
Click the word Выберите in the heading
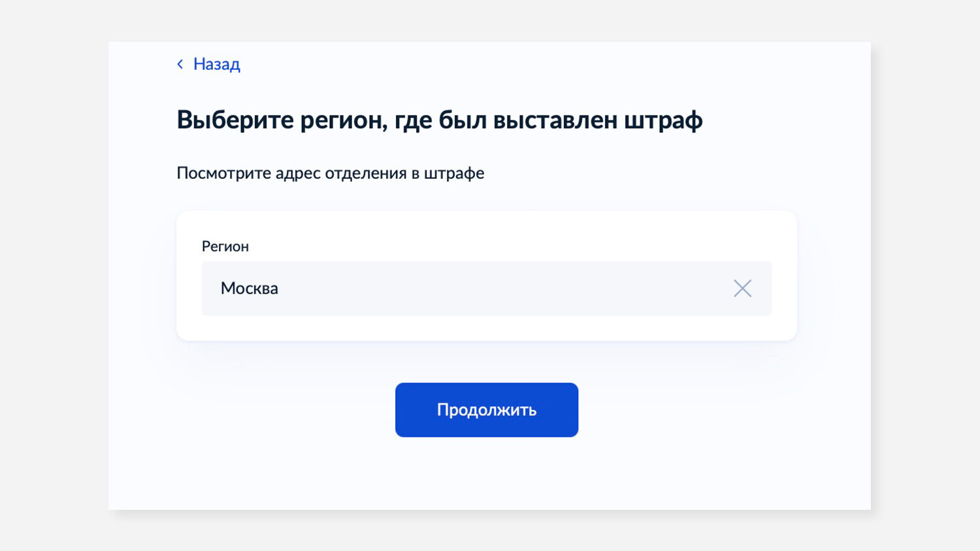coord(235,120)
